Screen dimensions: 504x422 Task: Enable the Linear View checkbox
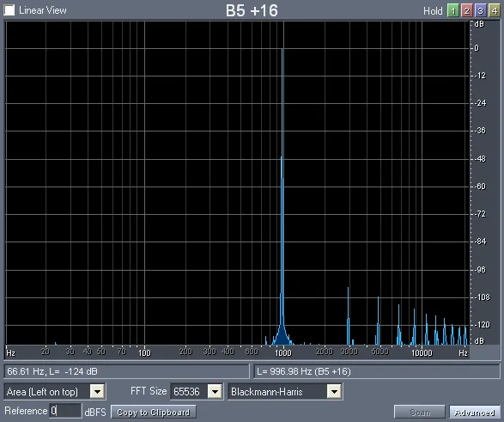click(9, 10)
